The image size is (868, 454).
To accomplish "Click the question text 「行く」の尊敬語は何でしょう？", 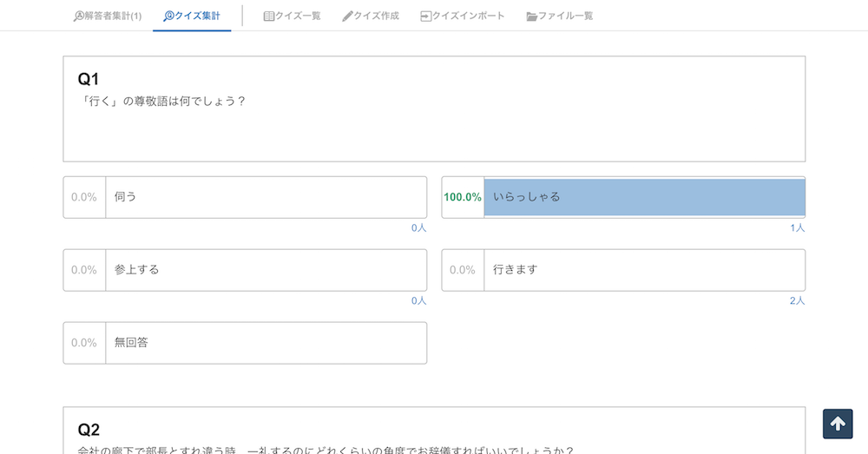I will point(162,102).
